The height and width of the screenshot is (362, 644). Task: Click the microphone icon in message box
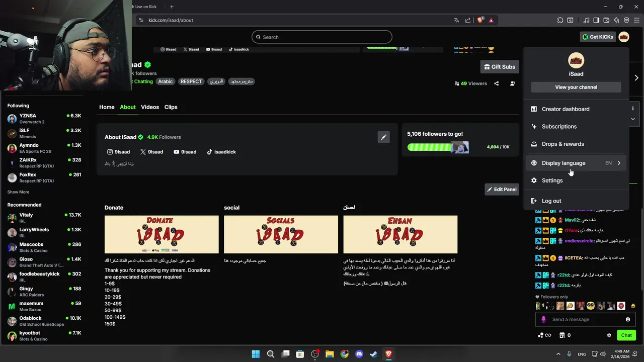(543, 319)
